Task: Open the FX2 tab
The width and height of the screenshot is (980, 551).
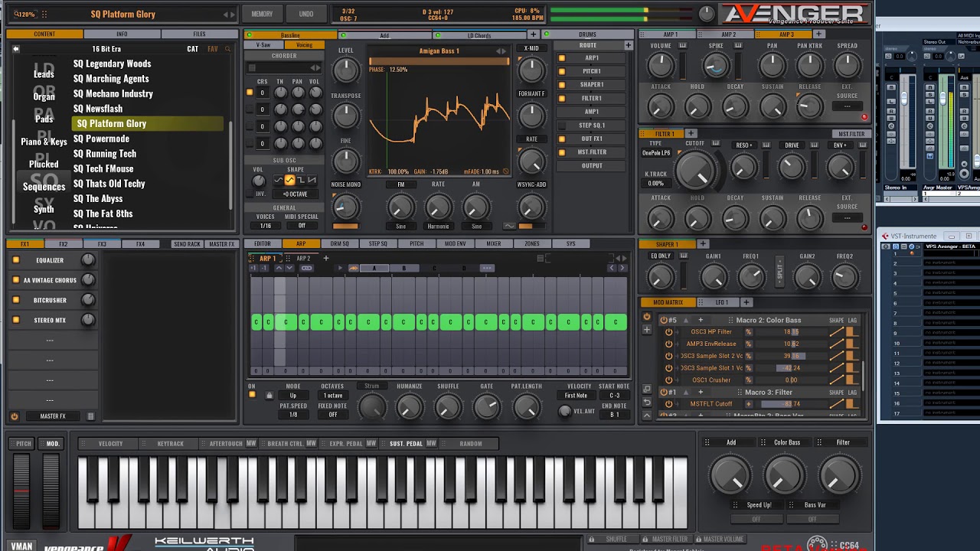Action: click(x=63, y=244)
